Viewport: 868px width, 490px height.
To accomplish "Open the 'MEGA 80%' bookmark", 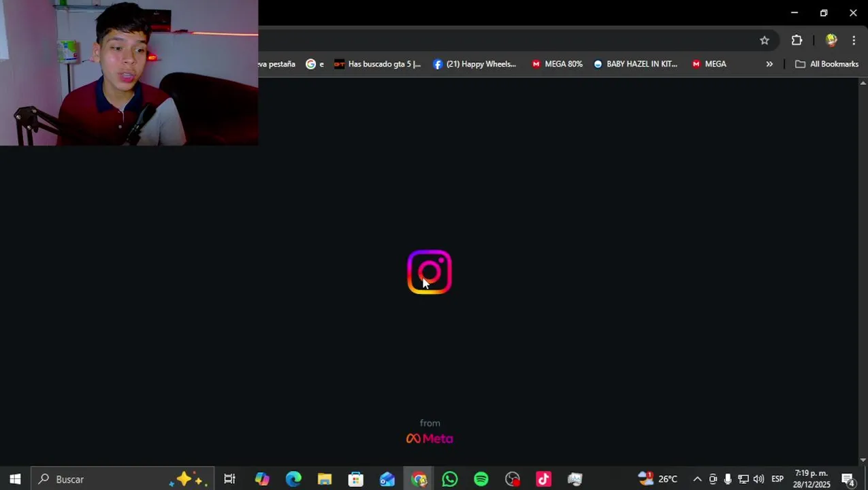I will click(x=557, y=64).
